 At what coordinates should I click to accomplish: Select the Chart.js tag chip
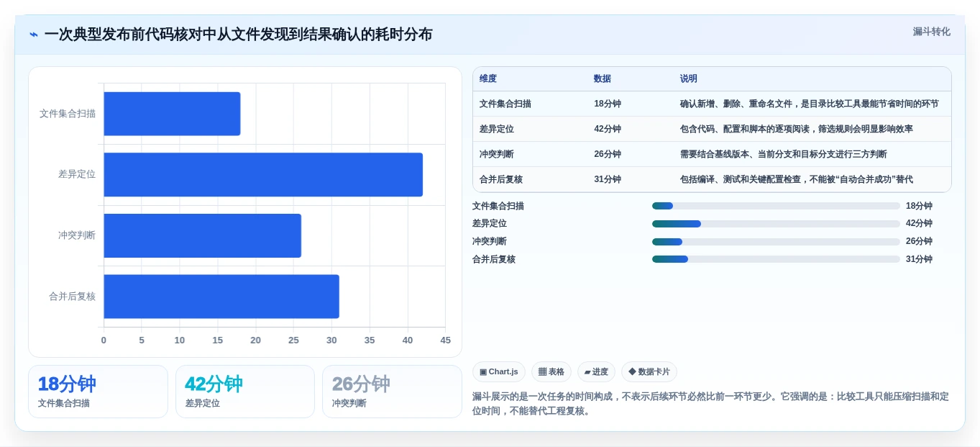(x=499, y=372)
